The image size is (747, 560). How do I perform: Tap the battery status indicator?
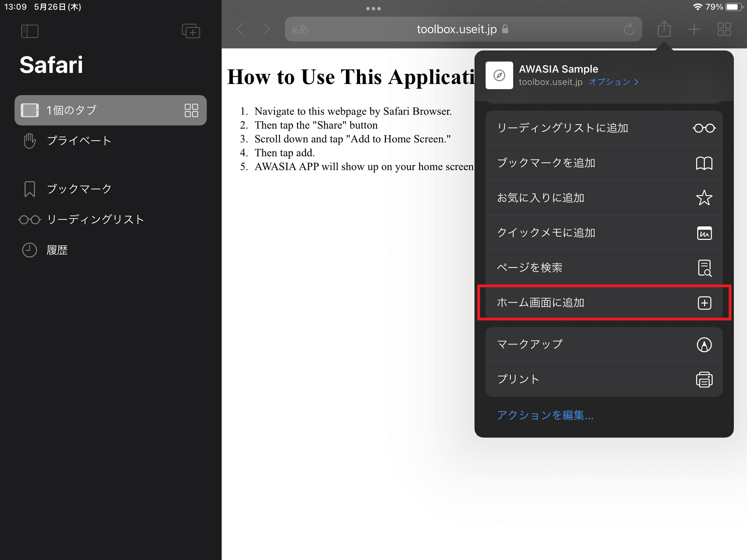tap(734, 7)
